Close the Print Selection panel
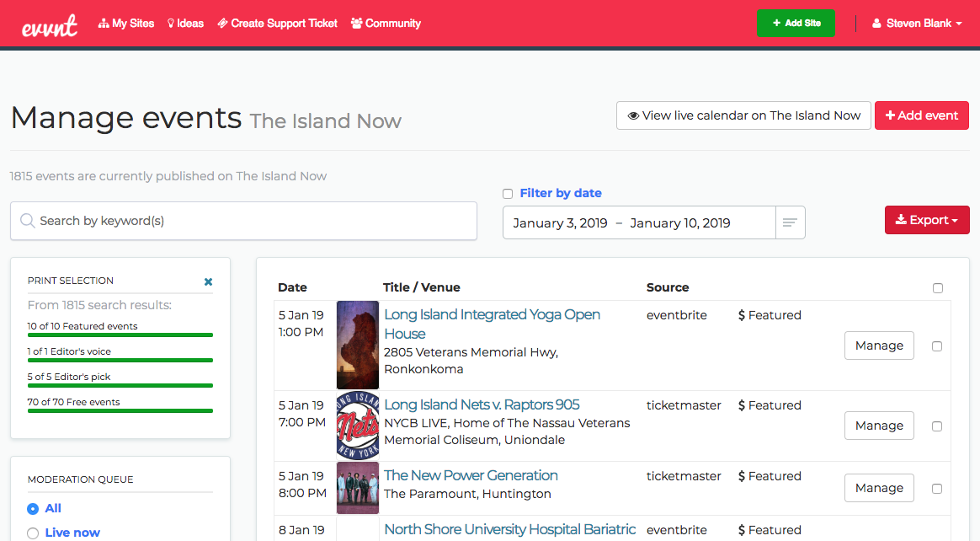 (x=208, y=281)
